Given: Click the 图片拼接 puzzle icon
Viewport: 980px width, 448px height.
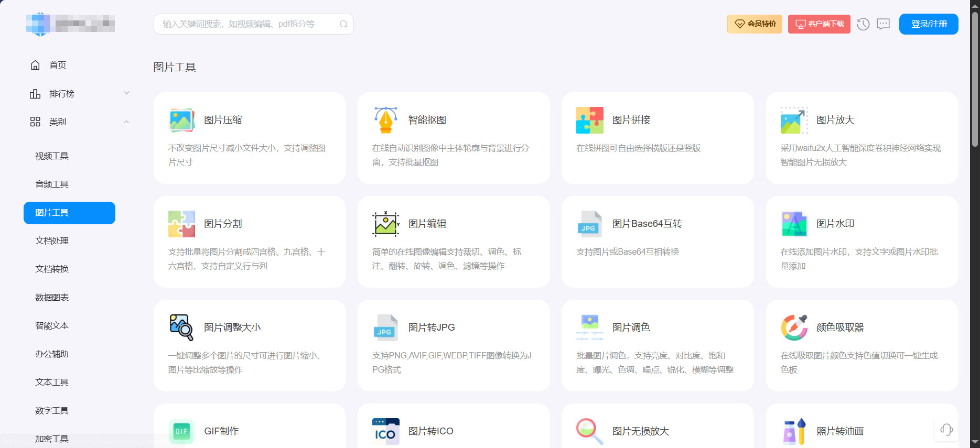Looking at the screenshot, I should pos(590,120).
